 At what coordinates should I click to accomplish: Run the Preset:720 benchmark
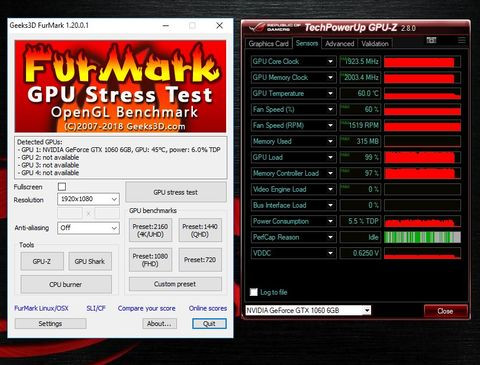tap(200, 260)
